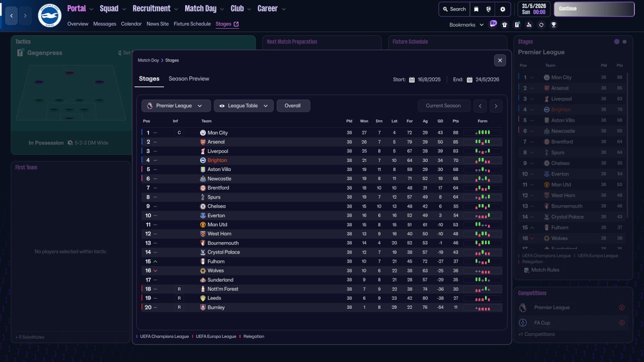
Task: Sort the table by the Pts column
Action: tap(456, 121)
